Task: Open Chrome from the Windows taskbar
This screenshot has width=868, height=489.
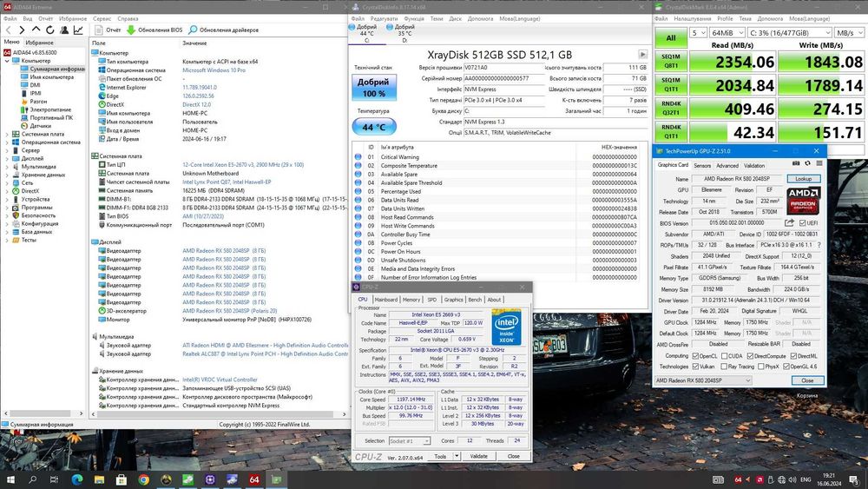Action: (x=143, y=479)
